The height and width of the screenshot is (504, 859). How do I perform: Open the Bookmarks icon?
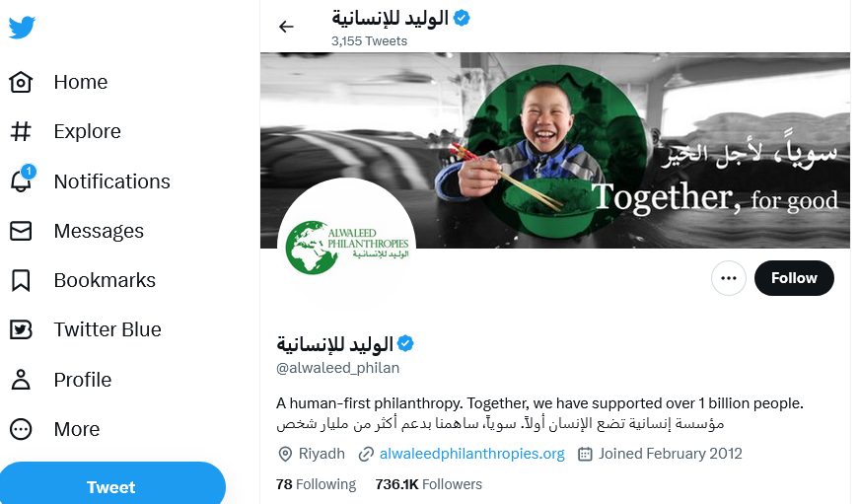pos(21,280)
